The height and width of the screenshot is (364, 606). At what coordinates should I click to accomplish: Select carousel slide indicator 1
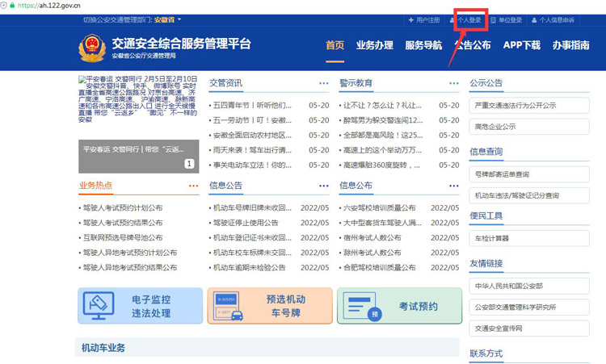(189, 164)
